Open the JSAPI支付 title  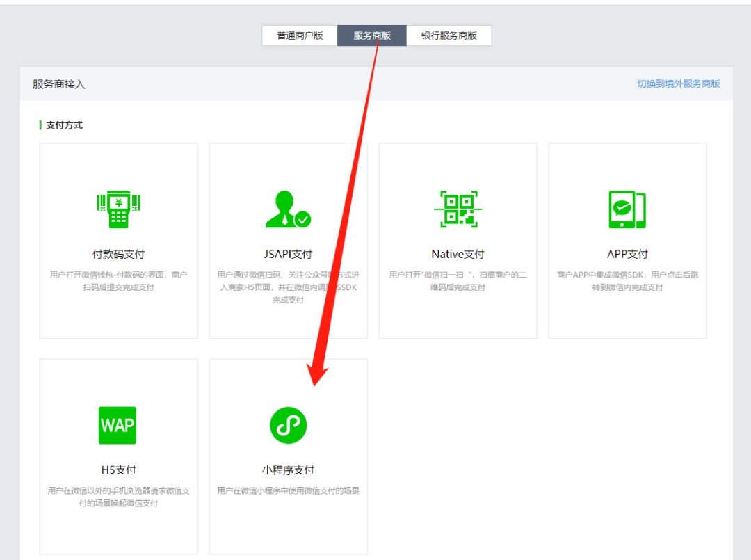tap(288, 255)
